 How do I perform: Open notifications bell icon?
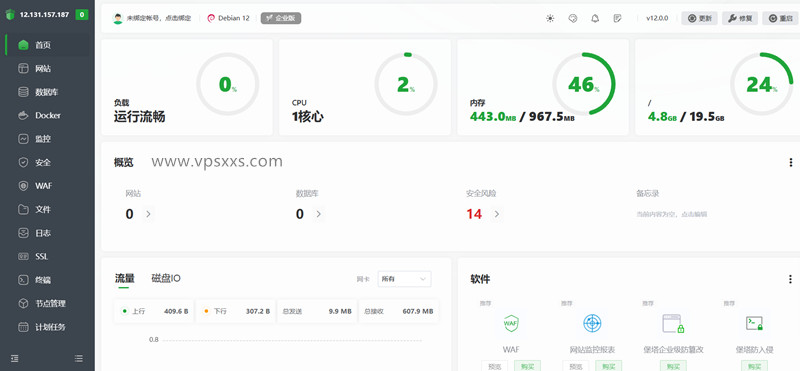tap(595, 18)
